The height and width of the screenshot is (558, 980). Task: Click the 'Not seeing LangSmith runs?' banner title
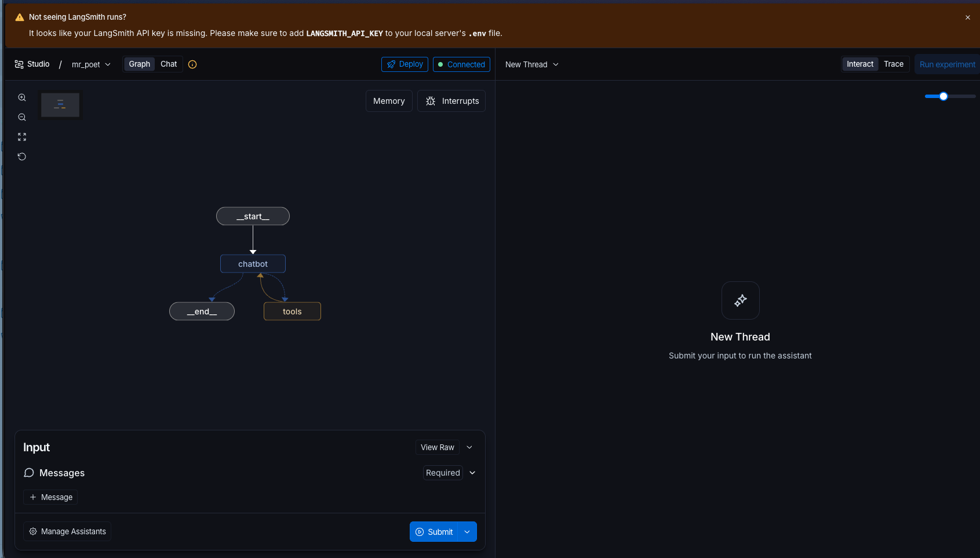coord(78,17)
